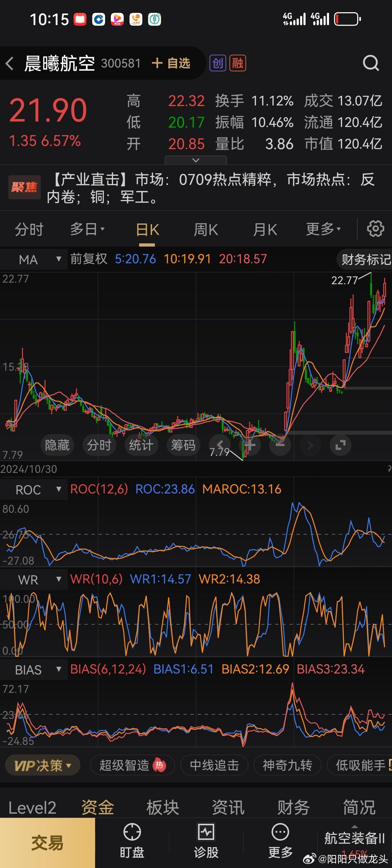Select the 资金 tab

point(98,808)
